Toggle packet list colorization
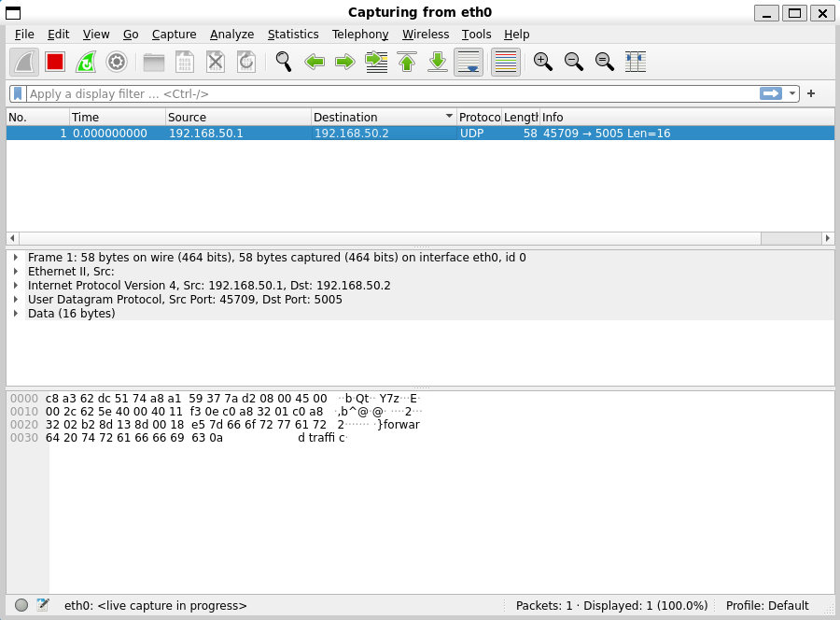840x620 pixels. pyautogui.click(x=505, y=63)
